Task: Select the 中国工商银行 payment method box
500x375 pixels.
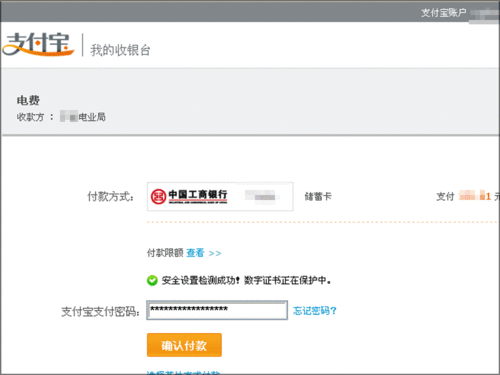Action: point(220,196)
